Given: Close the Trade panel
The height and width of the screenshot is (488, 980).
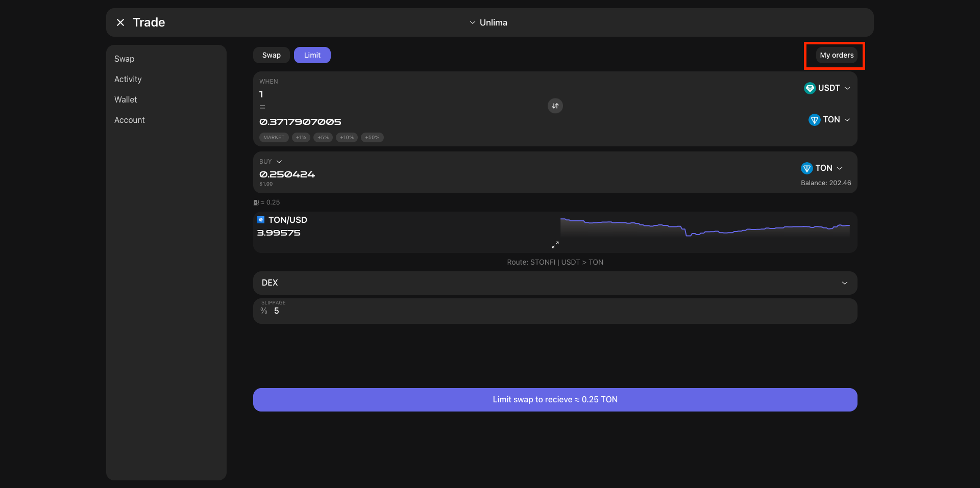Looking at the screenshot, I should 120,22.
